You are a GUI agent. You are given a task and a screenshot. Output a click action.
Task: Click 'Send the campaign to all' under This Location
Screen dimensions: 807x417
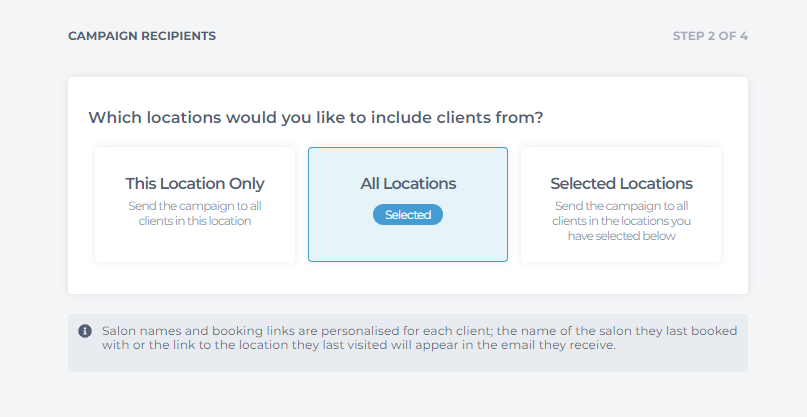click(195, 206)
